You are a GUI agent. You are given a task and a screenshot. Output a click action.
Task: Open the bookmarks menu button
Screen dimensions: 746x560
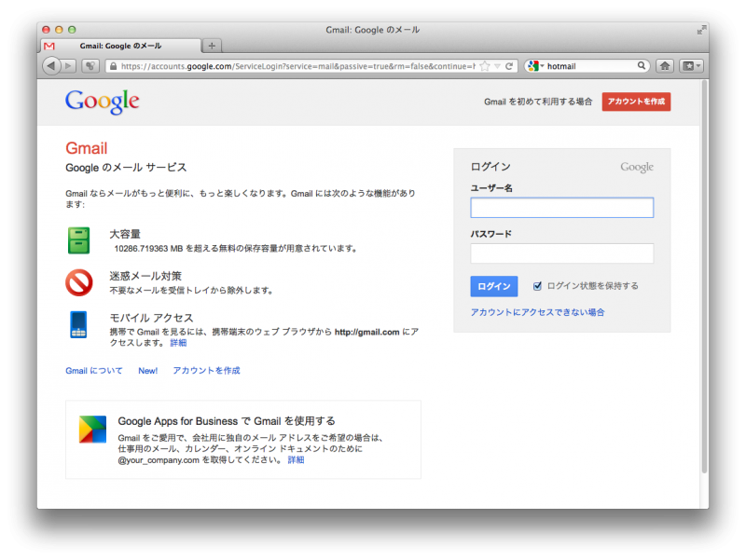coord(691,65)
